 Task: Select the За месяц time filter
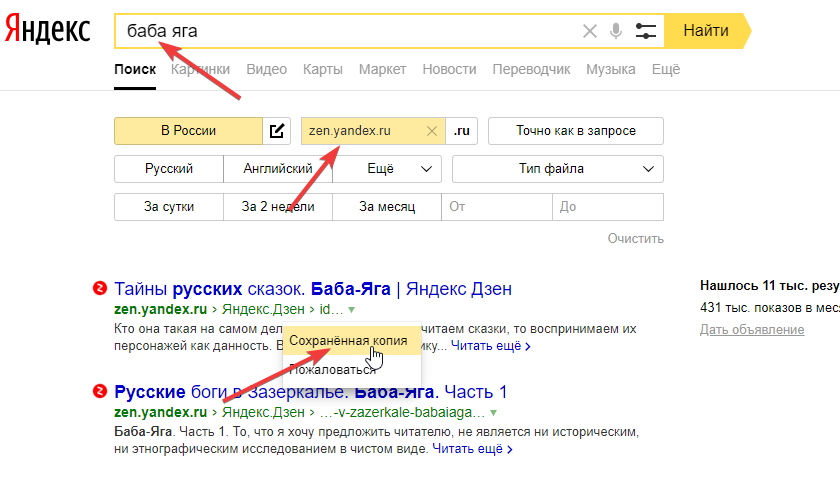pos(387,207)
